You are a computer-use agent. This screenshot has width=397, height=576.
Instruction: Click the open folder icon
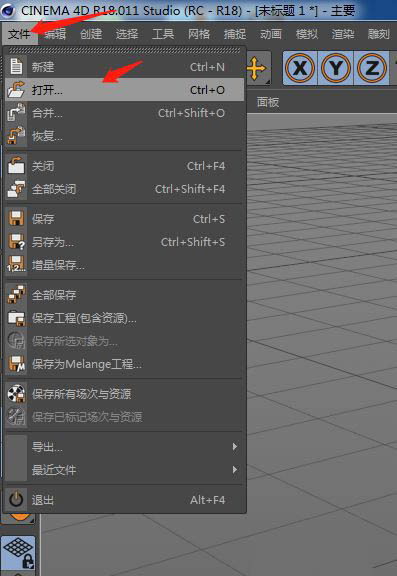(16, 90)
